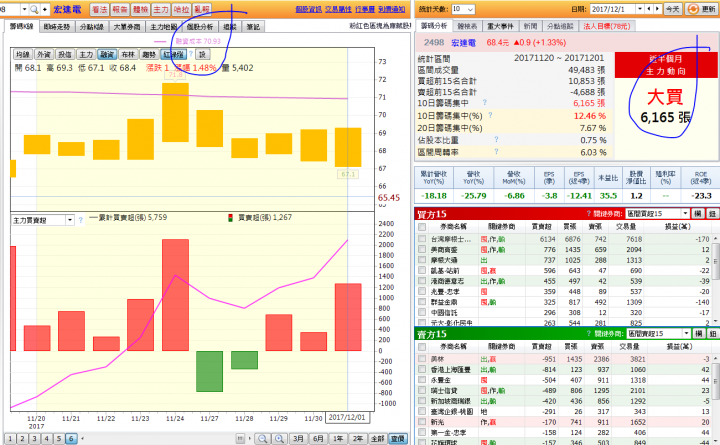Switch to the 重大事件 tab

501,26
